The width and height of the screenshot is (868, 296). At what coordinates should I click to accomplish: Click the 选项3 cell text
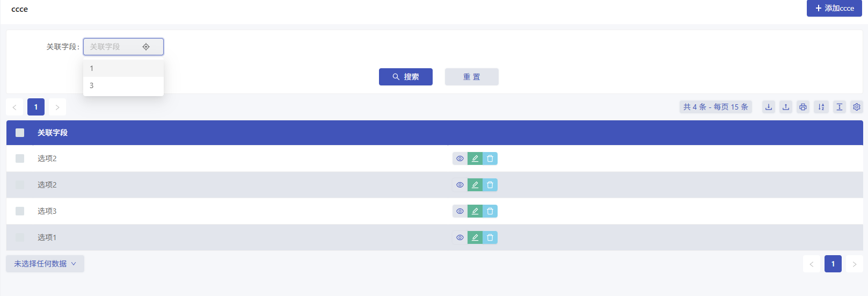47,211
